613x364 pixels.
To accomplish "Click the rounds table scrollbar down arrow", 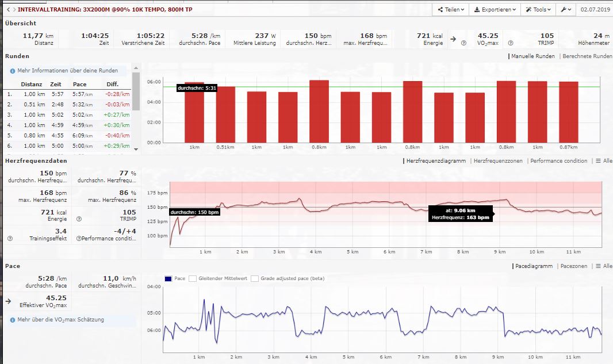I will tap(136, 149).
